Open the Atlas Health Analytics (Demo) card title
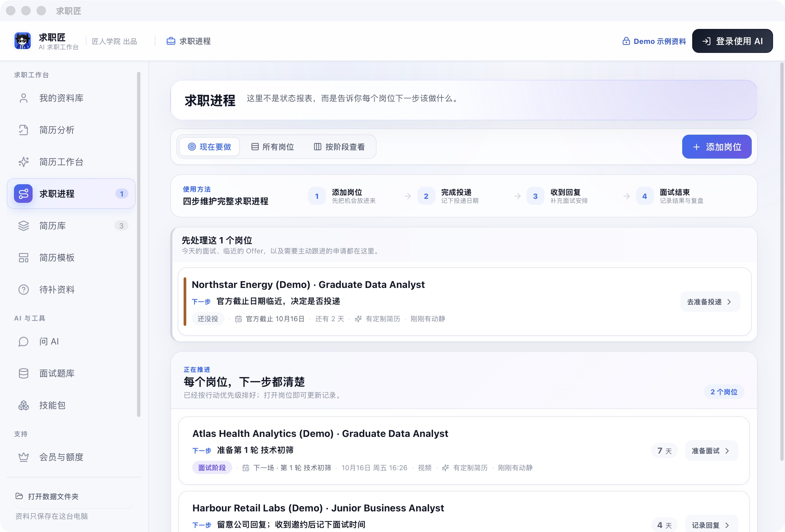 click(x=320, y=434)
